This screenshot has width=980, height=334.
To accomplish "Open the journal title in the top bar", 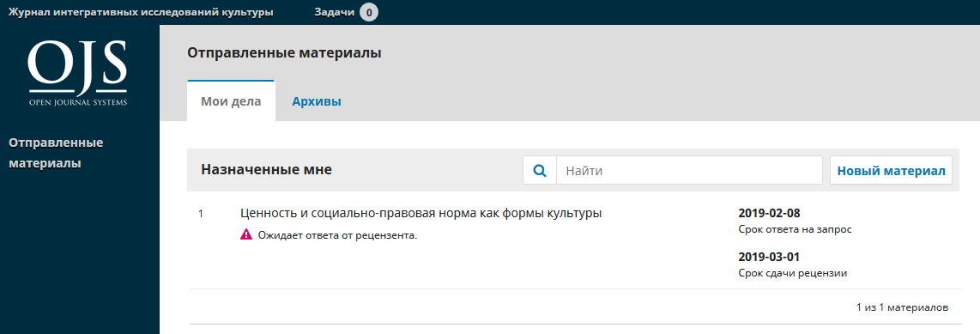I will [141, 12].
